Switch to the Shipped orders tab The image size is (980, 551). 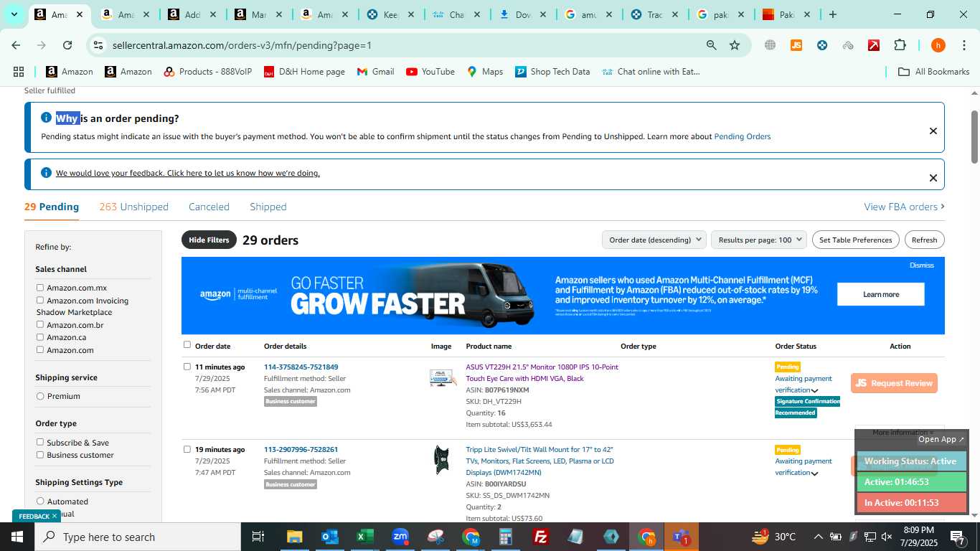click(x=268, y=207)
